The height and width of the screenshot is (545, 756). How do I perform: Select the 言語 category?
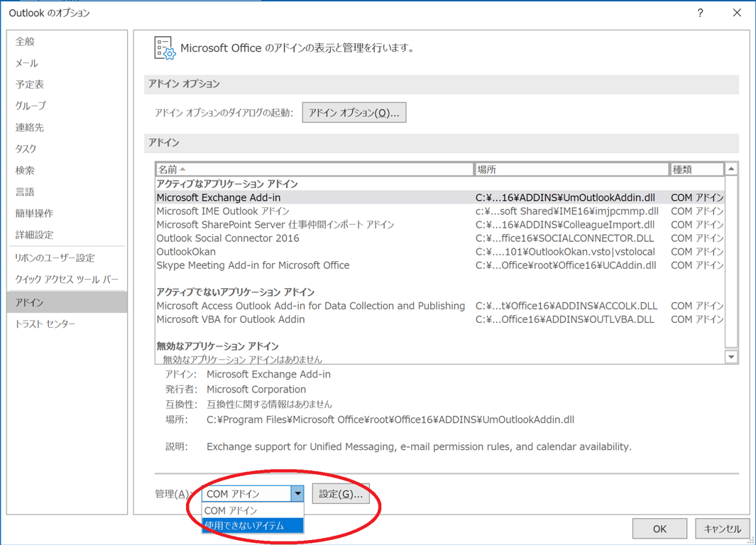pos(67,192)
